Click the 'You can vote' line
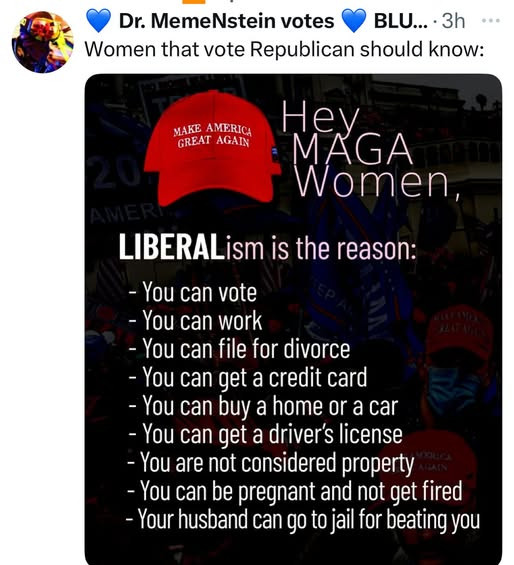 pos(192,292)
